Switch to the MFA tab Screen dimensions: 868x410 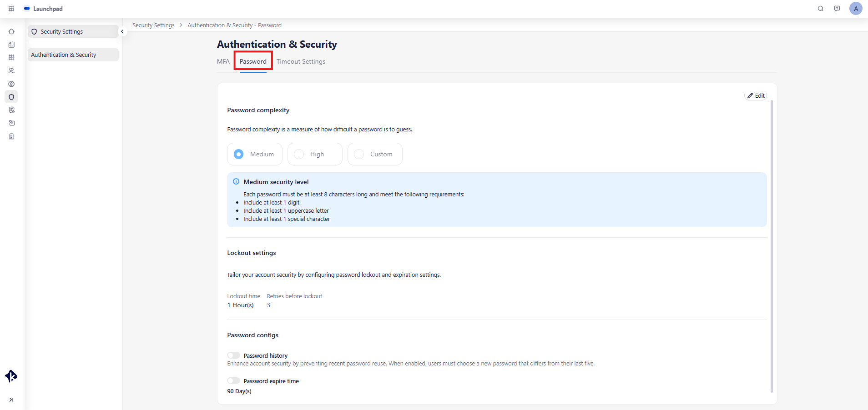coord(223,61)
